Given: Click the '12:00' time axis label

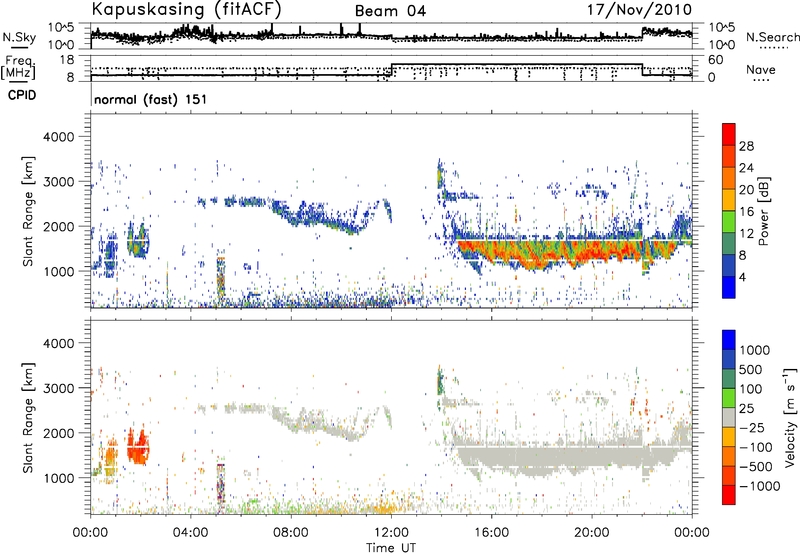Looking at the screenshot, I should [391, 533].
